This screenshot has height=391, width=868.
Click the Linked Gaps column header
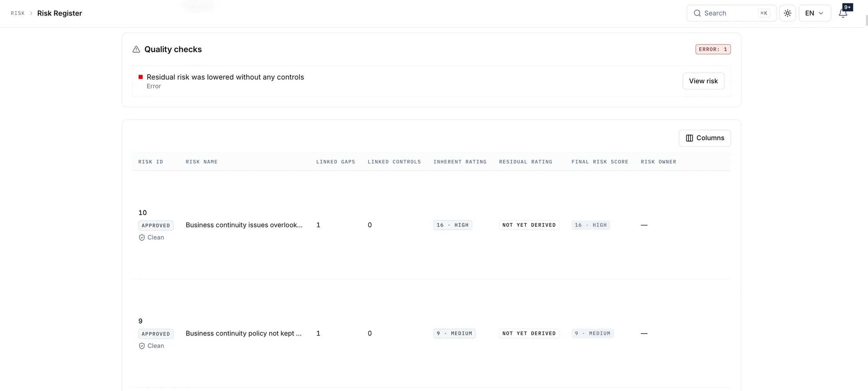(x=335, y=162)
